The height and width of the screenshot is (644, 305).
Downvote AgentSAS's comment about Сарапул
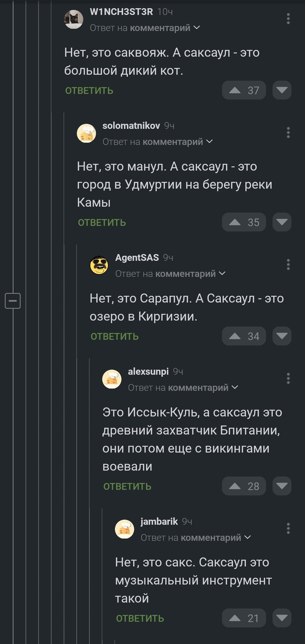[282, 336]
